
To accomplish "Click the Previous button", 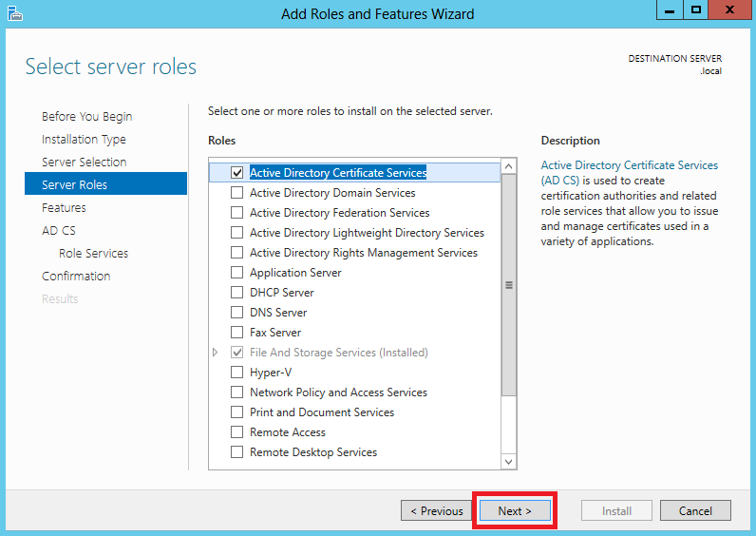I will (436, 511).
